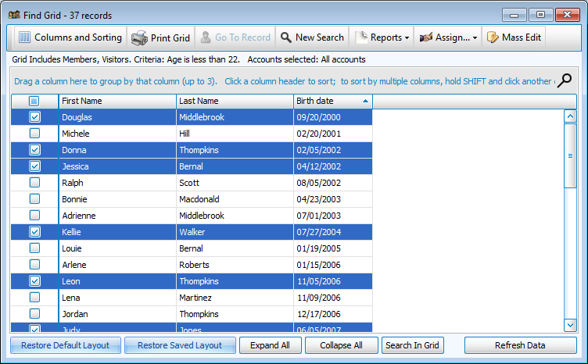Toggle the select-all checkbox in the header
Screen dimensions: 588x364
tap(34, 101)
